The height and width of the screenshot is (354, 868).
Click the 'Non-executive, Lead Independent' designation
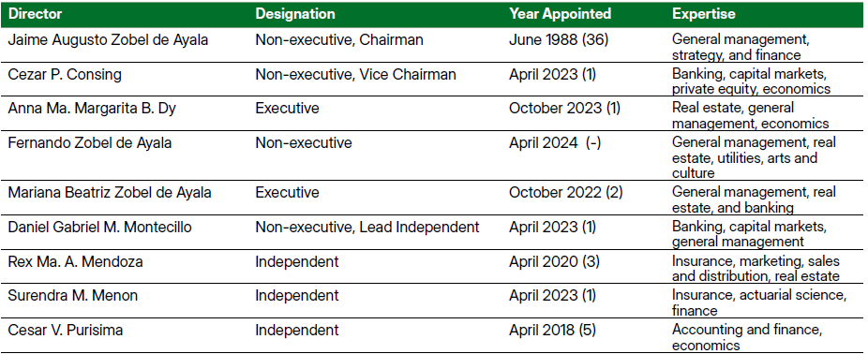pyautogui.click(x=367, y=227)
